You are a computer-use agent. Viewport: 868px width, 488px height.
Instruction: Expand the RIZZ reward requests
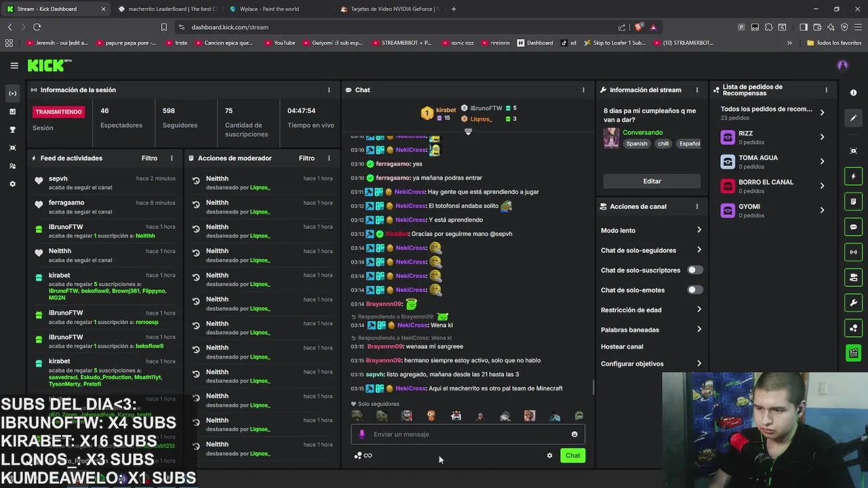[x=822, y=137]
